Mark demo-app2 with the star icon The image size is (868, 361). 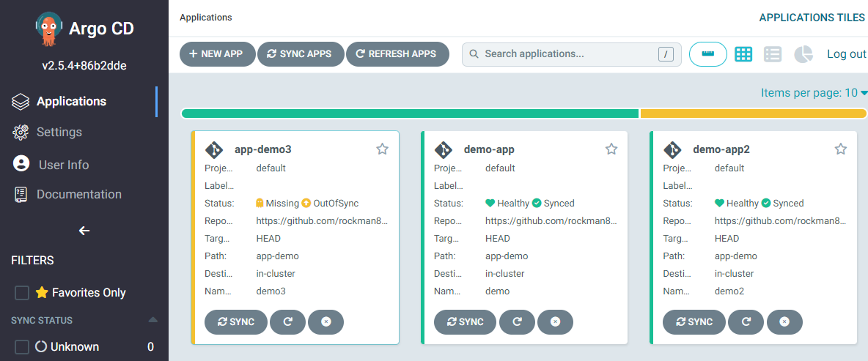point(841,149)
